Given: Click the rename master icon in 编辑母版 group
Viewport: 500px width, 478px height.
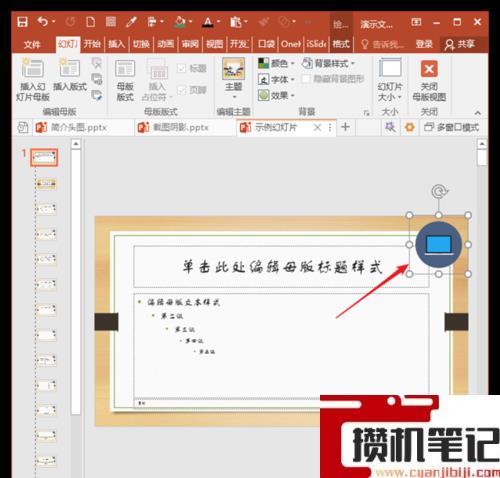Looking at the screenshot, I should (x=97, y=79).
